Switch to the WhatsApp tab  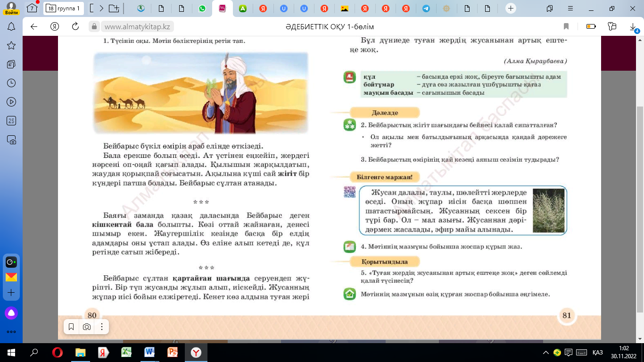[202, 8]
